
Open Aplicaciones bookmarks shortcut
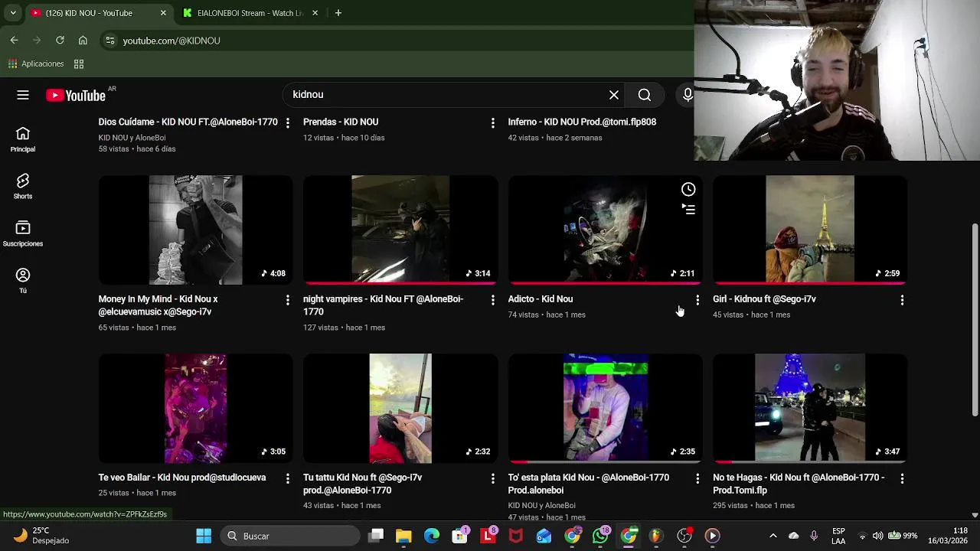[36, 64]
